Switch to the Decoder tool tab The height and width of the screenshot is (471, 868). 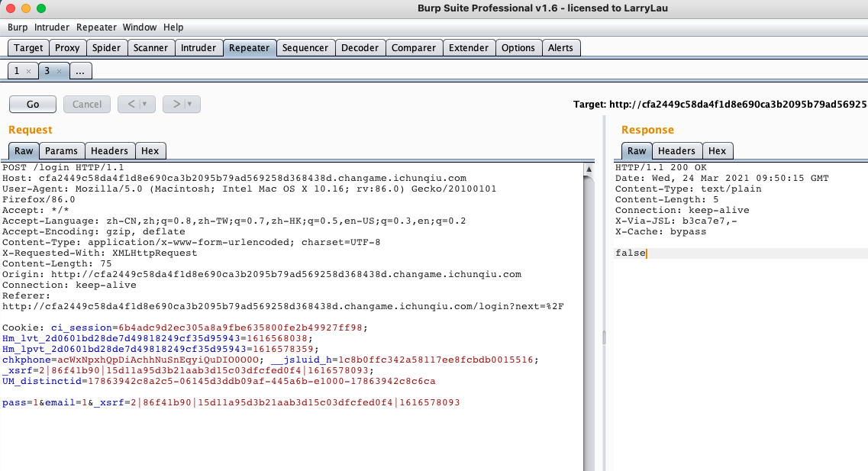(360, 47)
